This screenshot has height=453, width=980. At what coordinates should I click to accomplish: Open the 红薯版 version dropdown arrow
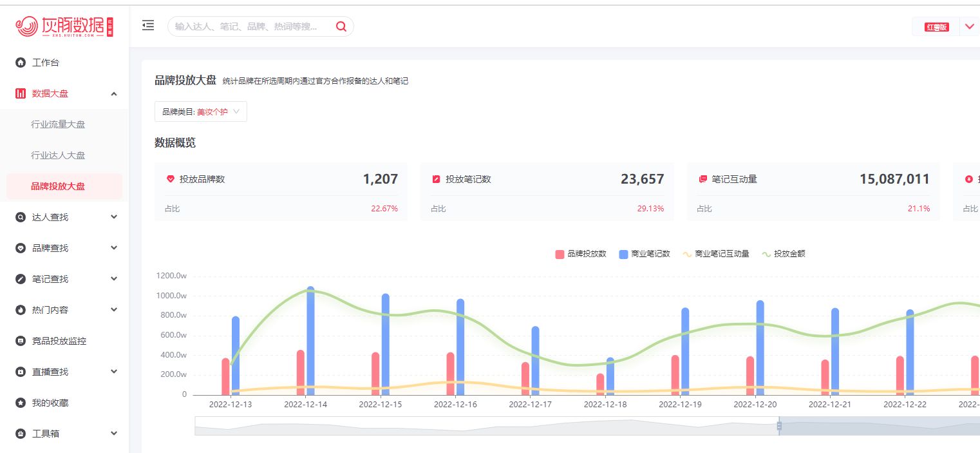click(970, 26)
